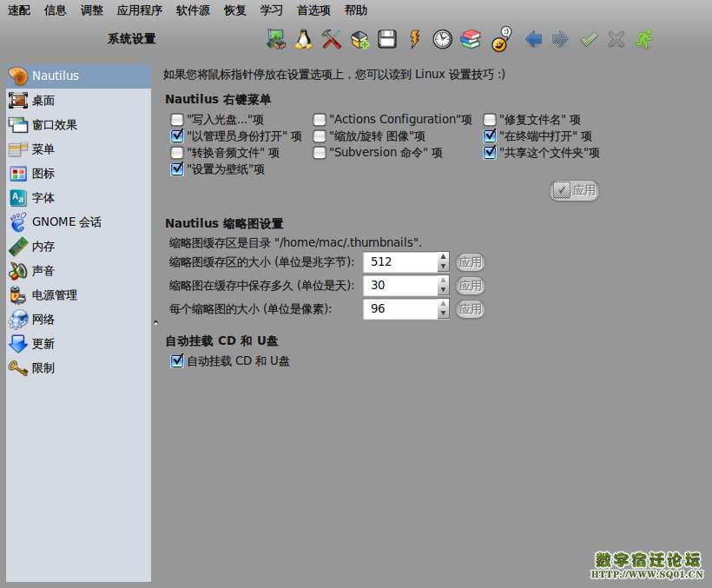Uncheck the "在终端中打开" checkbox

(x=490, y=135)
